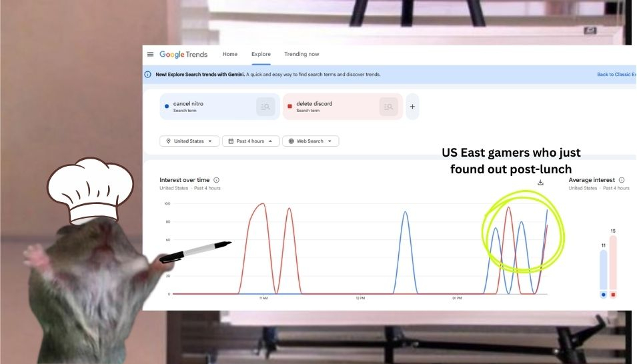
Task: Go to the Home tab
Action: pos(229,55)
